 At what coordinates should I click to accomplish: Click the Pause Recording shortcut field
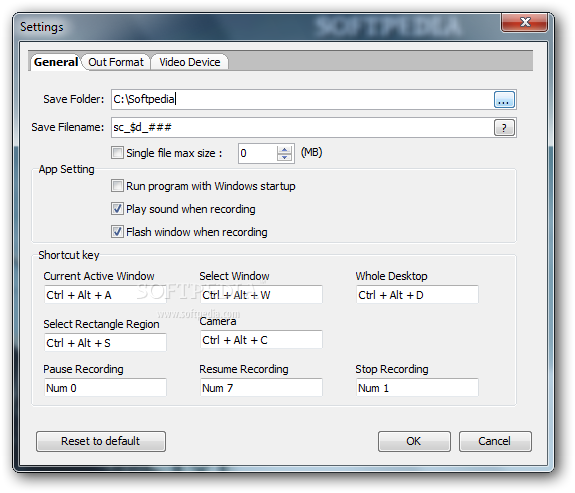tap(105, 388)
